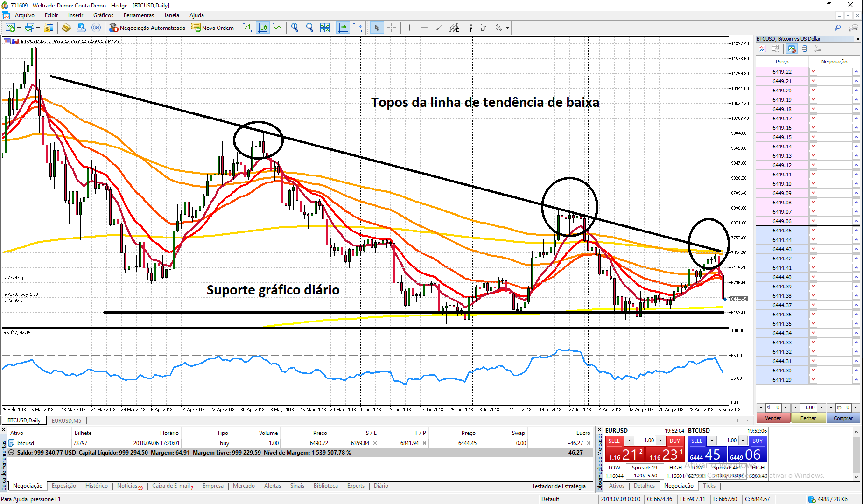Zoom out on the chart
The image size is (863, 504).
pos(309,28)
